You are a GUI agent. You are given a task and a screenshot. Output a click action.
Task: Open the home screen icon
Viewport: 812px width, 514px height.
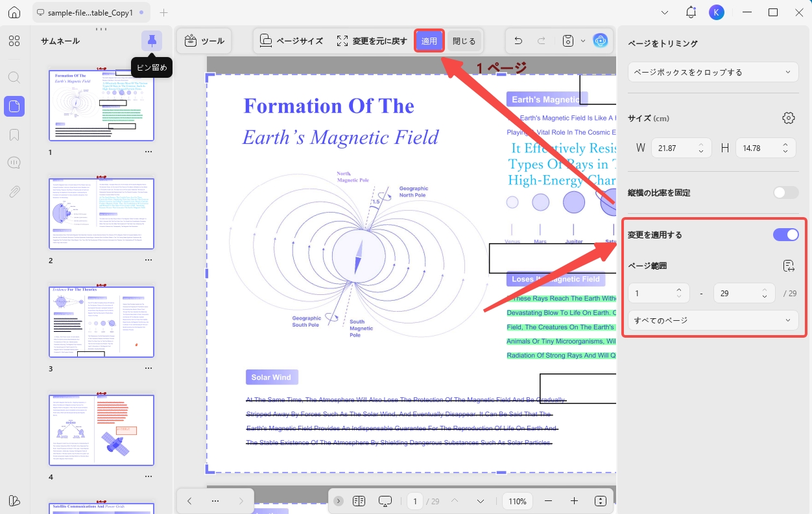pos(14,12)
